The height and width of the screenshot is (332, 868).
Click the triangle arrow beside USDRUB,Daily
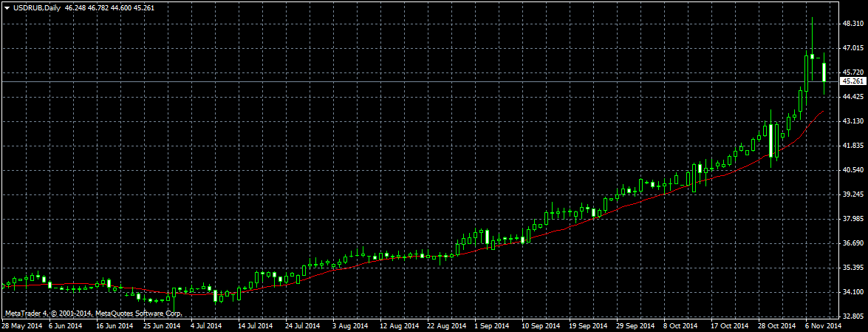[x=7, y=7]
